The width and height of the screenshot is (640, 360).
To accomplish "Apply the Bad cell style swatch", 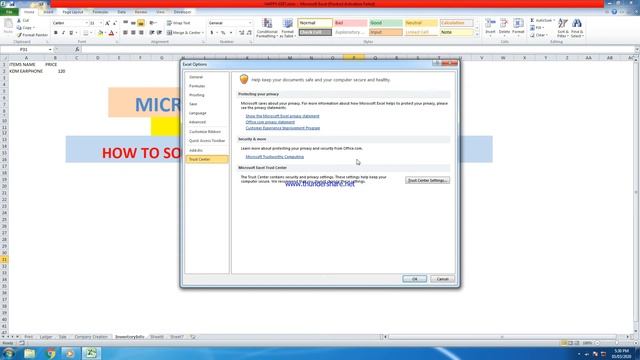I will click(x=350, y=23).
